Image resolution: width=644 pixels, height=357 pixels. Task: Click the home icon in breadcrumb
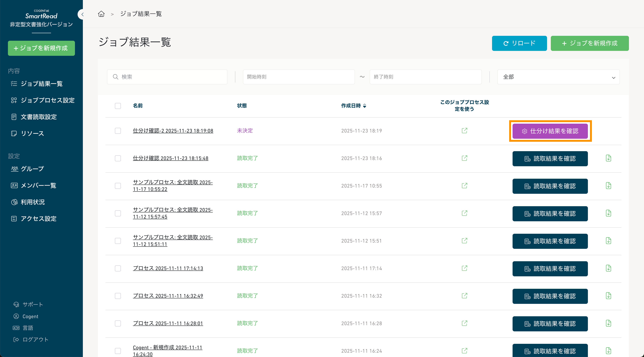tap(101, 14)
